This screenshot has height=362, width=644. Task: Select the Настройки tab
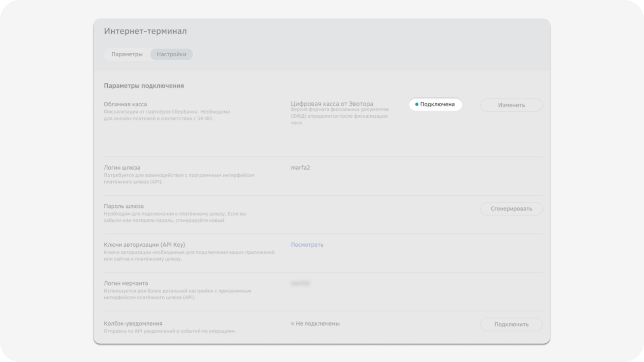tap(171, 54)
